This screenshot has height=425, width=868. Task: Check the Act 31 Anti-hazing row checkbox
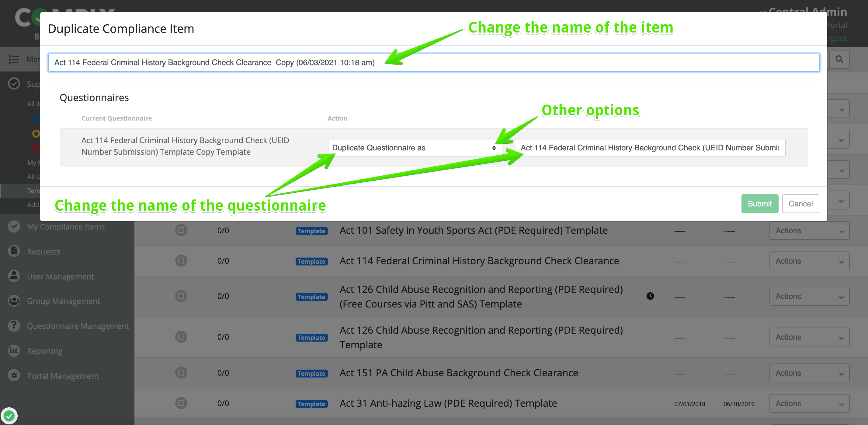pos(181,403)
